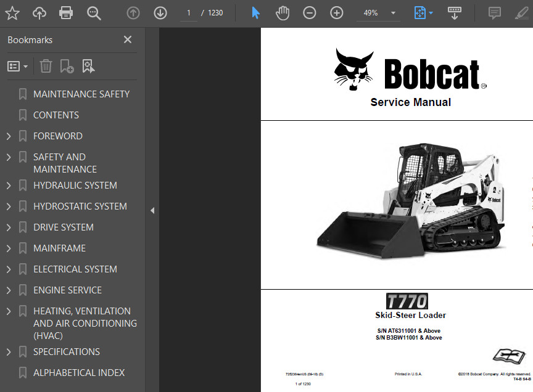Delete selected bookmark with trash icon
This screenshot has width=533, height=392.
pyautogui.click(x=46, y=66)
